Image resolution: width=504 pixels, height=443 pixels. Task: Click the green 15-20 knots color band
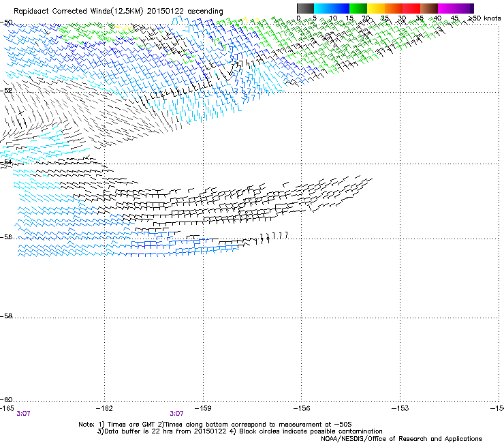tap(358, 8)
